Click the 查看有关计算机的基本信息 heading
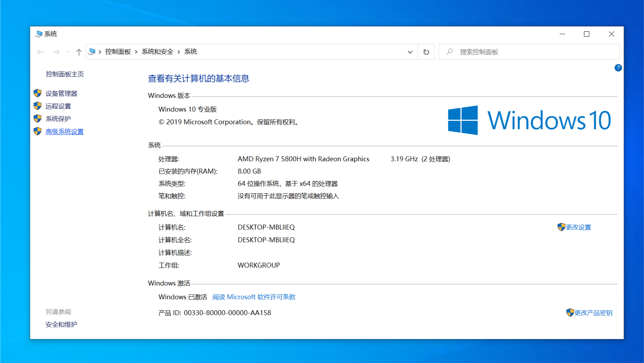 click(198, 79)
